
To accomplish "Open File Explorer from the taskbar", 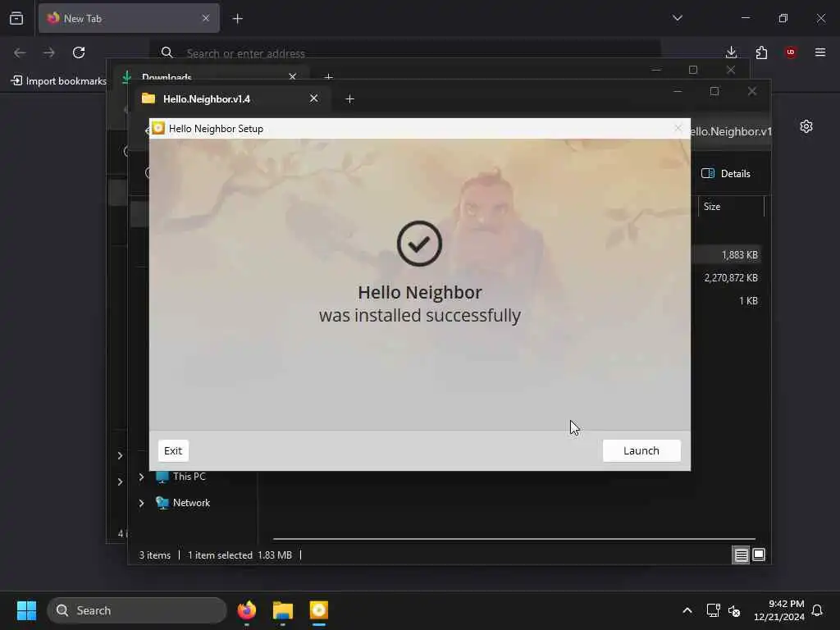I will coord(283,610).
